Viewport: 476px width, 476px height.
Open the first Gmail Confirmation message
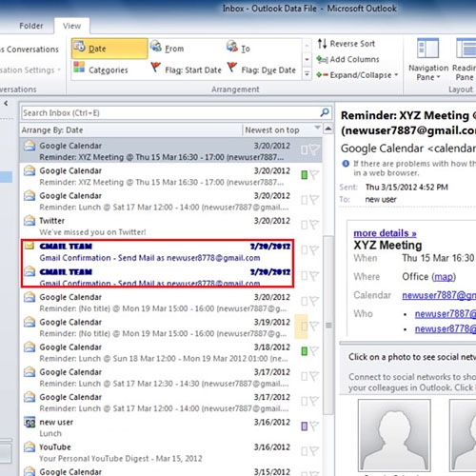pos(170,251)
